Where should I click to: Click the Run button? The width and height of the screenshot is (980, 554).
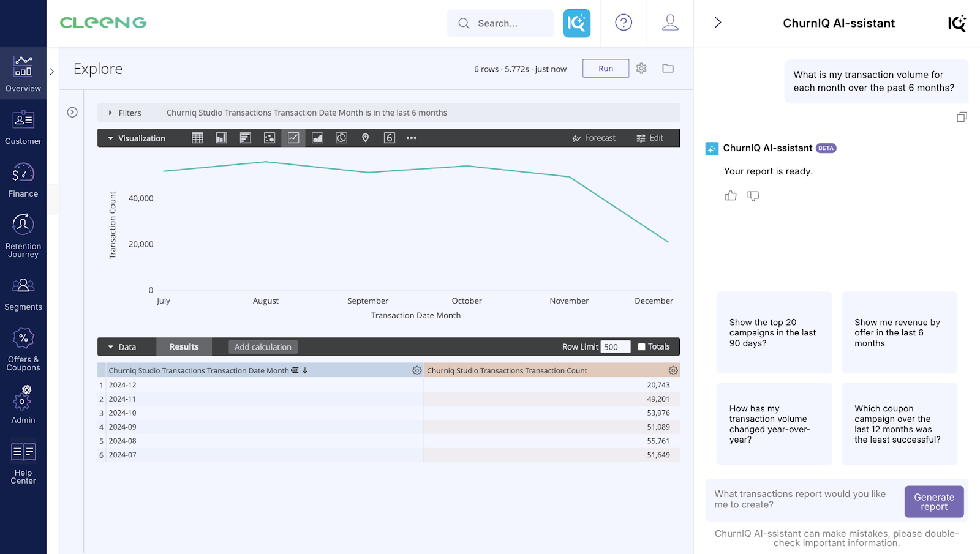click(x=606, y=69)
